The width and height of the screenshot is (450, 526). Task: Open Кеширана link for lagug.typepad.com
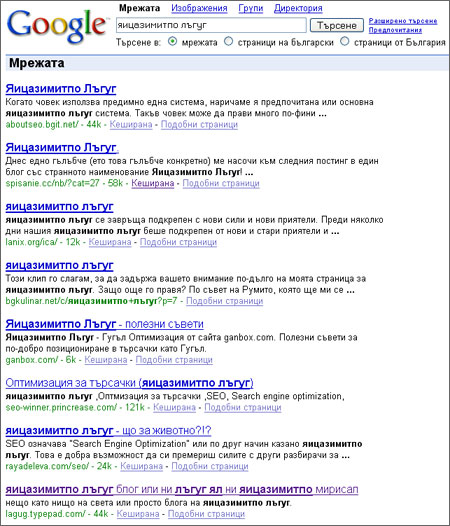(138, 514)
